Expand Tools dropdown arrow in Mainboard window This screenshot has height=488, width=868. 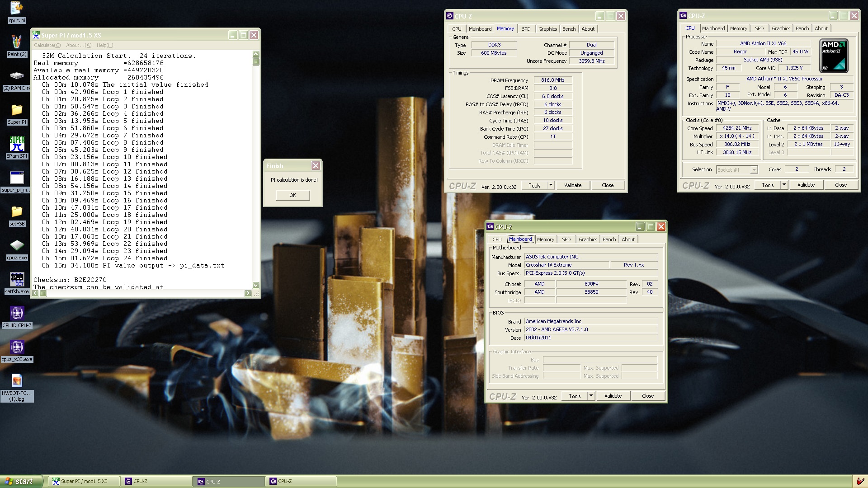(x=591, y=396)
